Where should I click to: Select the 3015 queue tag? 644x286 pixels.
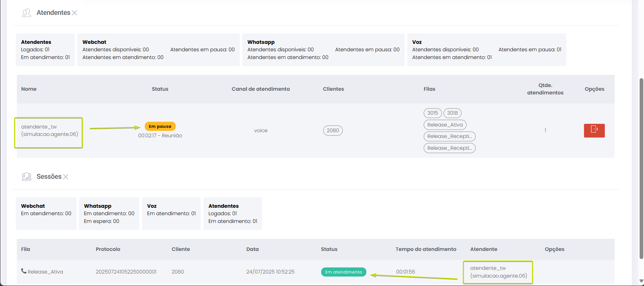(x=432, y=113)
